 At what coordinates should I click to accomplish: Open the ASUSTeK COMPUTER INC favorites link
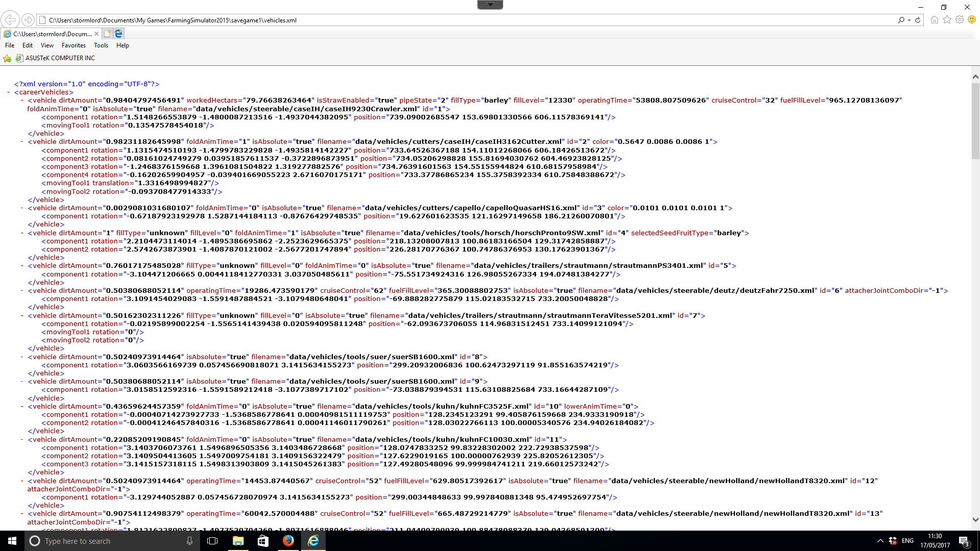coord(55,58)
